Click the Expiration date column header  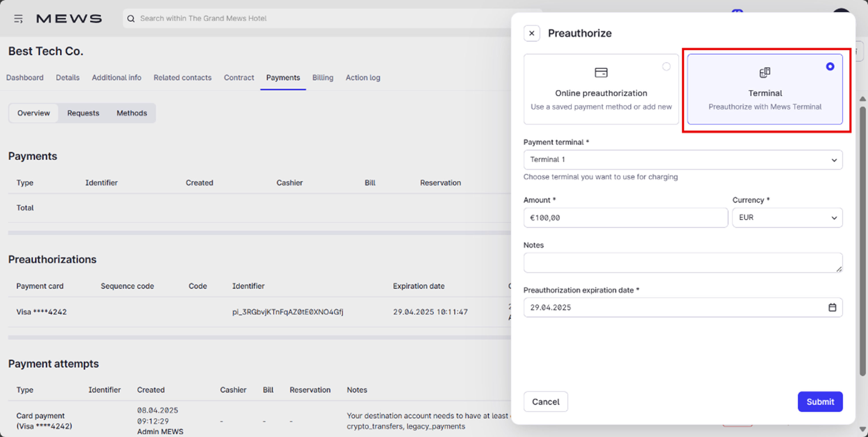[x=419, y=286]
